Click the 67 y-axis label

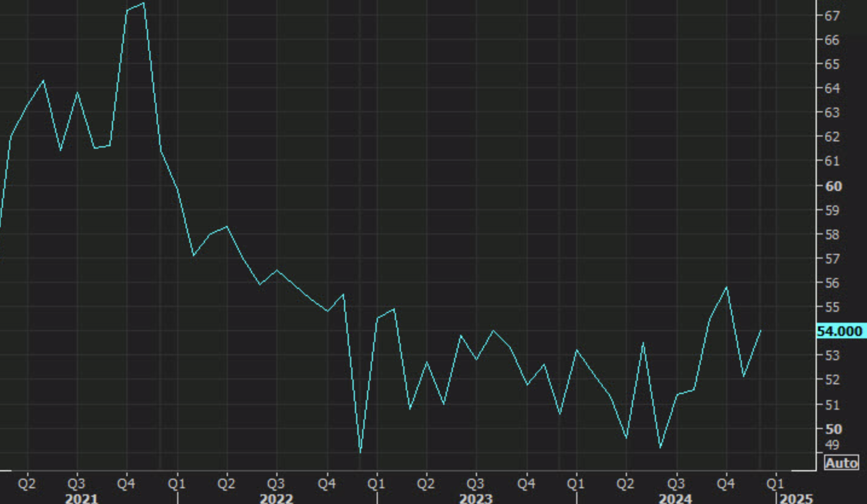[x=832, y=16]
